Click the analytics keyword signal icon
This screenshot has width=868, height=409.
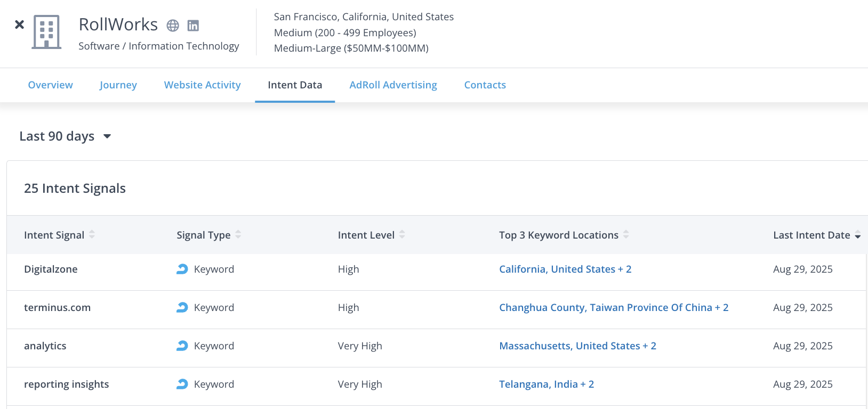(182, 346)
